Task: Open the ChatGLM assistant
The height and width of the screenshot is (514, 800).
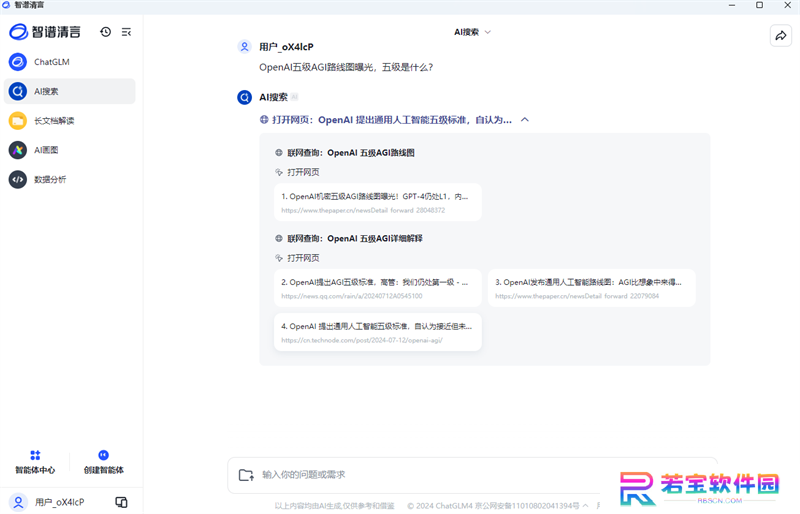Action: click(69, 62)
